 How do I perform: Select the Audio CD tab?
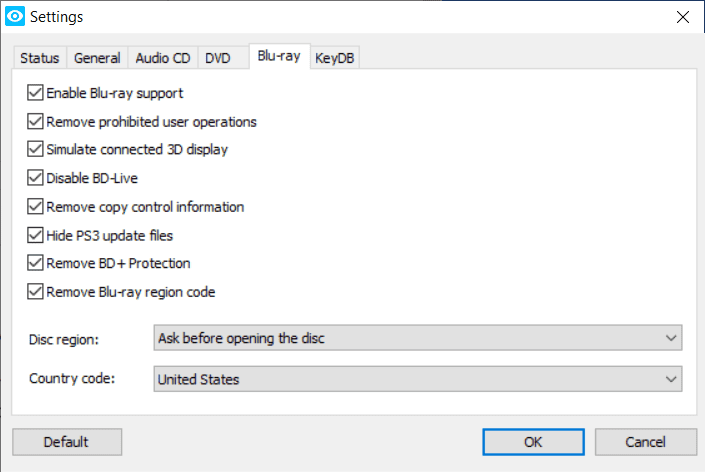tap(162, 58)
